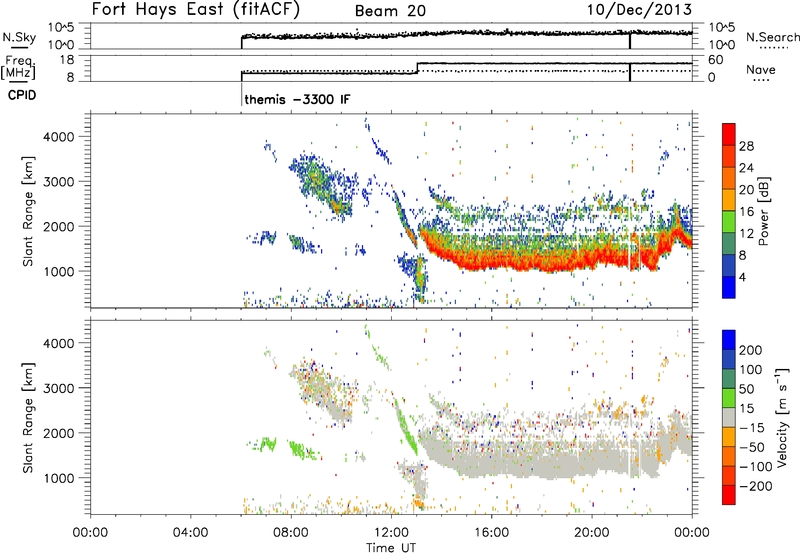Select the 'Beam 20' header text
This screenshot has width=800, height=554.
coord(390,11)
